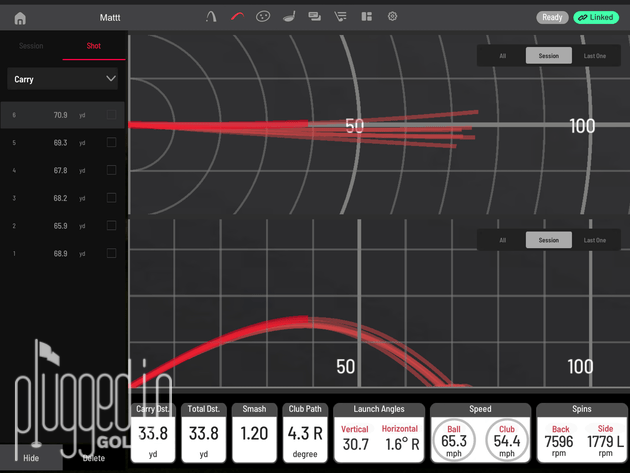The image size is (630, 473).
Task: Open the dashboard layout icon
Action: coord(367,17)
